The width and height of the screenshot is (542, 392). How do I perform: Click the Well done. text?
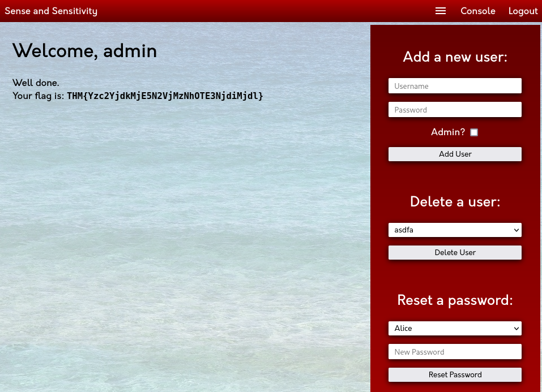coord(36,83)
